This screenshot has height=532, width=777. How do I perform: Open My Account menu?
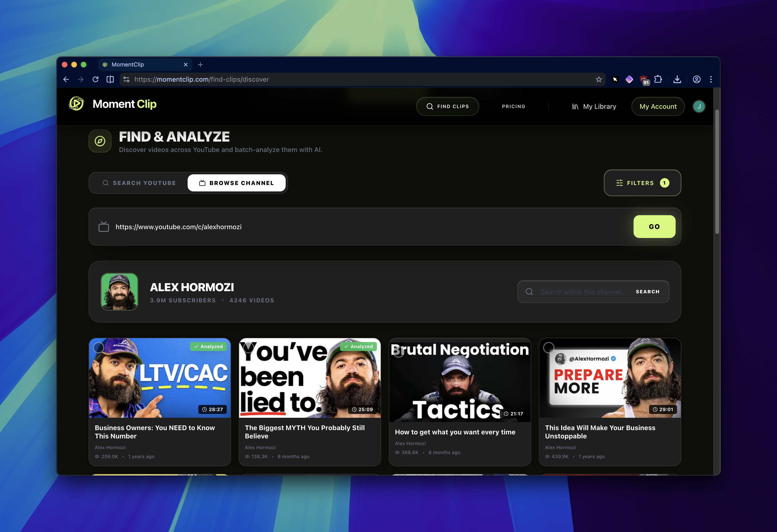point(658,106)
